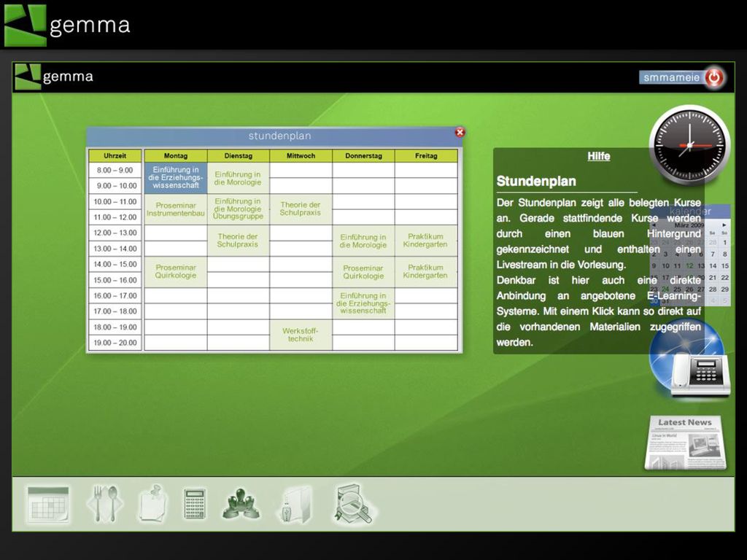The image size is (747, 560).
Task: Click the Freitag column header
Action: [426, 156]
